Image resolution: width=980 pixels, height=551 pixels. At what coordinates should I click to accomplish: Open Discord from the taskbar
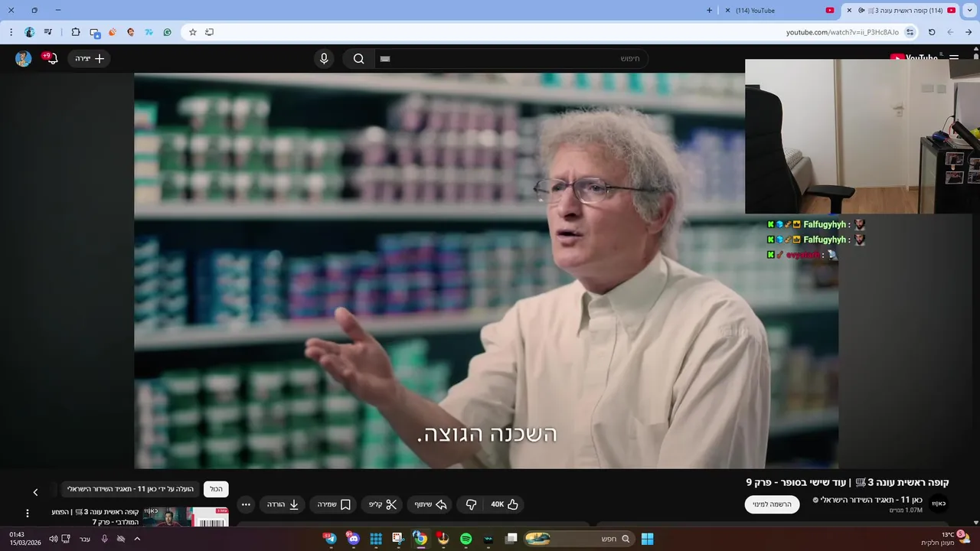352,539
